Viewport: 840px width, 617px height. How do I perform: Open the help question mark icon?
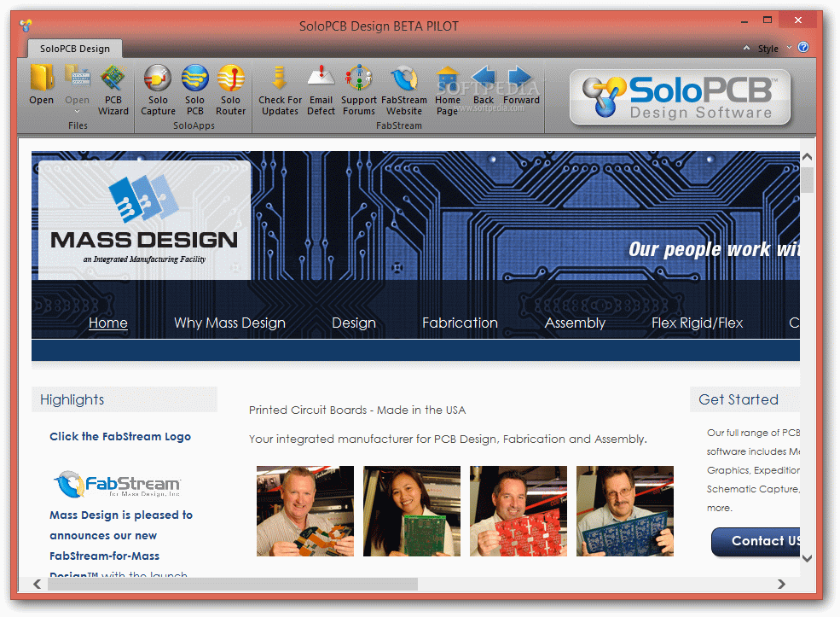coord(803,47)
